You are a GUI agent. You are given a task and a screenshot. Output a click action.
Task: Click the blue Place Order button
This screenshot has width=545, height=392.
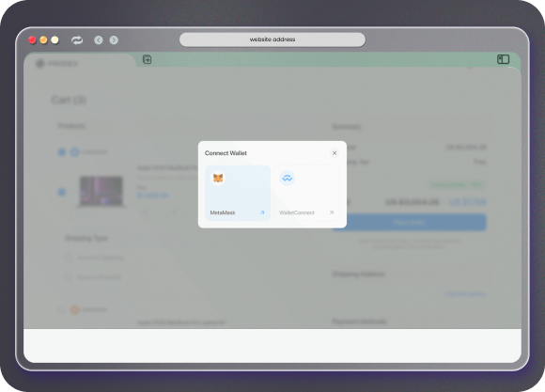pyautogui.click(x=410, y=222)
